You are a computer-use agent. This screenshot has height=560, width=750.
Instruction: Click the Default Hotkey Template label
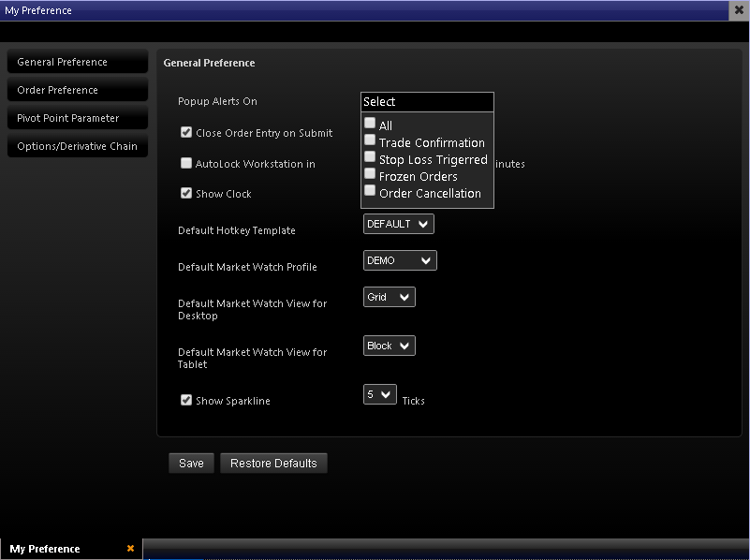tap(237, 230)
